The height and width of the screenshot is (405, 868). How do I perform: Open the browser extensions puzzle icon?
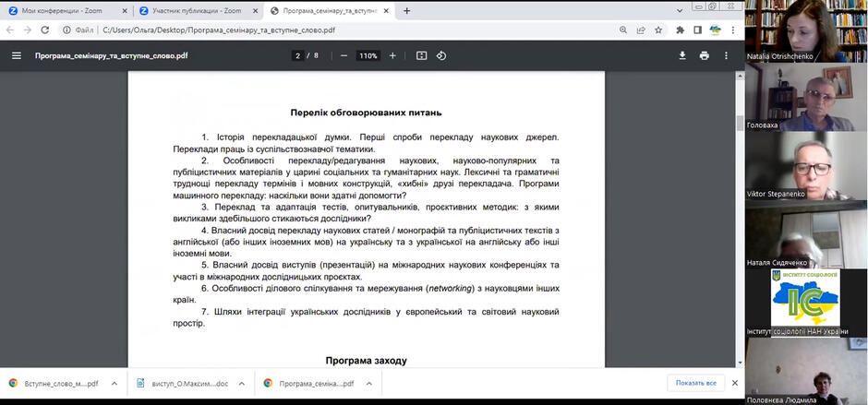pyautogui.click(x=681, y=30)
